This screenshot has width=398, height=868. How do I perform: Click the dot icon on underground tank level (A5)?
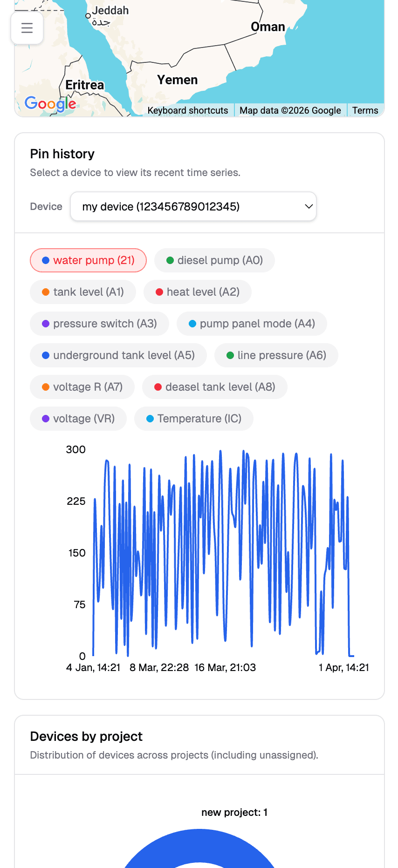(x=45, y=355)
